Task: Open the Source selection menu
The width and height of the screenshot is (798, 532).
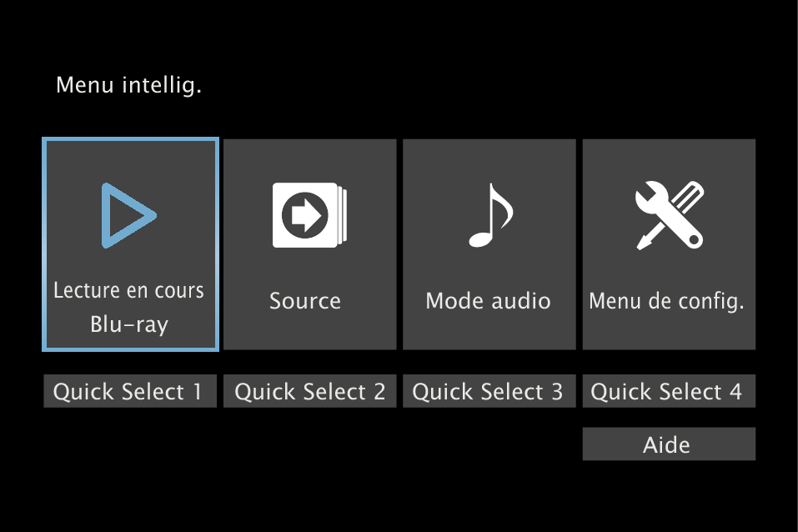Action: (x=309, y=243)
